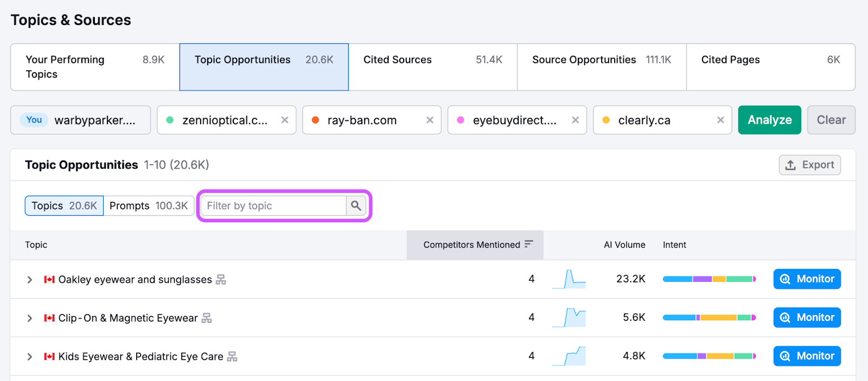
Task: Remove eyebuydirect competitor with X icon
Action: pyautogui.click(x=575, y=120)
